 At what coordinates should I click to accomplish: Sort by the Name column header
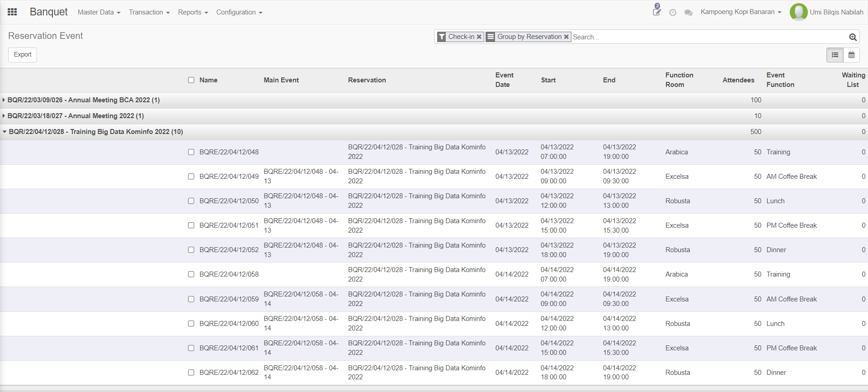208,80
